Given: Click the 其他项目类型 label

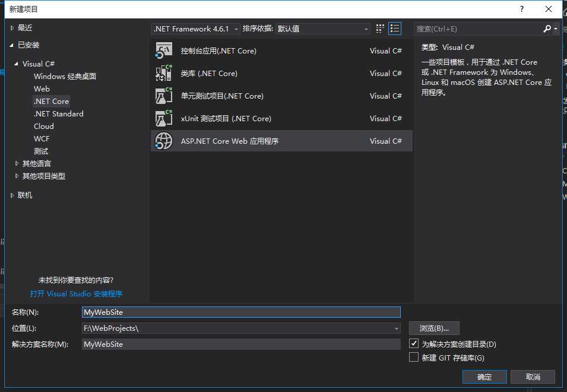Looking at the screenshot, I should tap(44, 176).
